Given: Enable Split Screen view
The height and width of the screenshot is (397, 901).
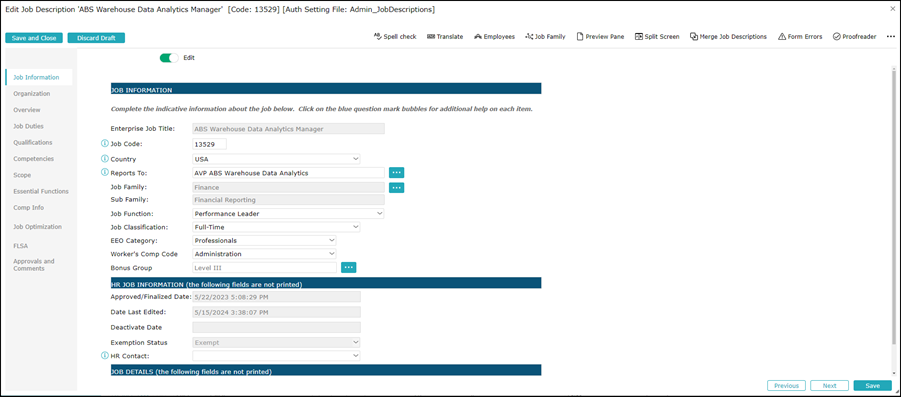Looking at the screenshot, I should click(x=657, y=36).
